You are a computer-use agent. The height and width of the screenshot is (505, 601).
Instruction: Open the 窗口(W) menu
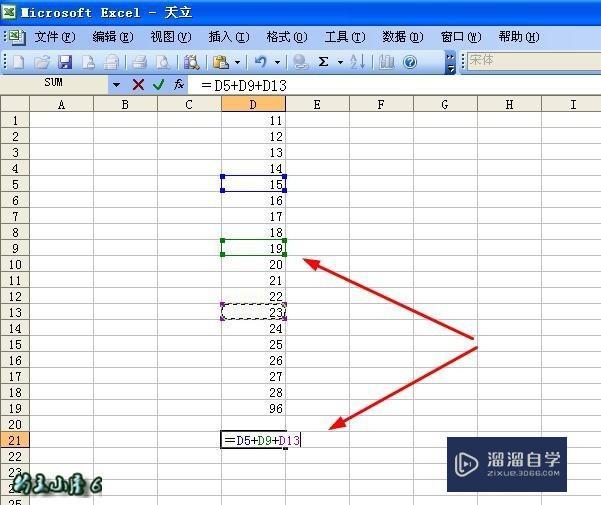click(461, 37)
